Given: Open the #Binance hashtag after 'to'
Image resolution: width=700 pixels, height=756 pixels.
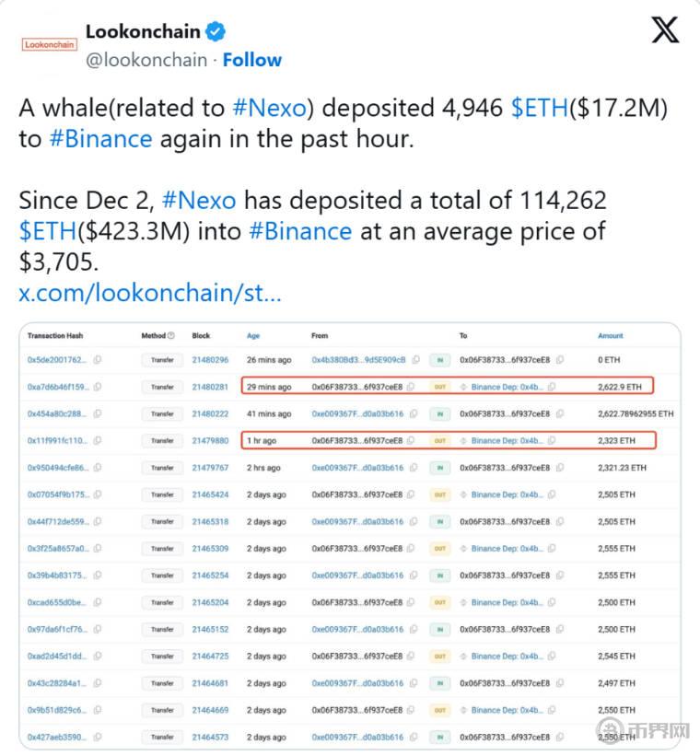Looking at the screenshot, I should 100,139.
